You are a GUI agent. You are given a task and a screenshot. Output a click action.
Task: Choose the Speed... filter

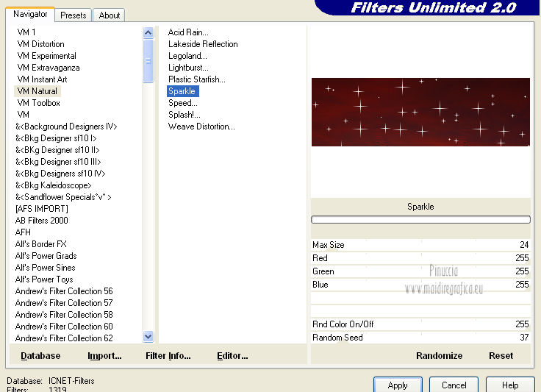pyautogui.click(x=183, y=103)
